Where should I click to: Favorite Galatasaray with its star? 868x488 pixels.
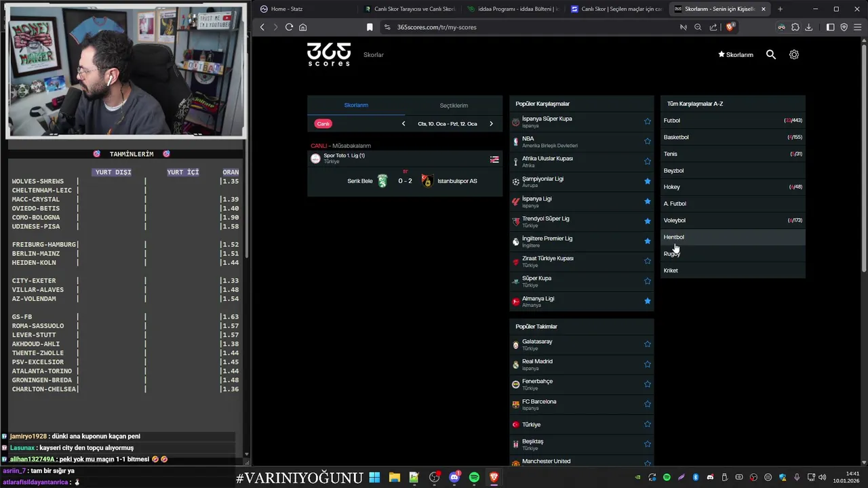[648, 344]
